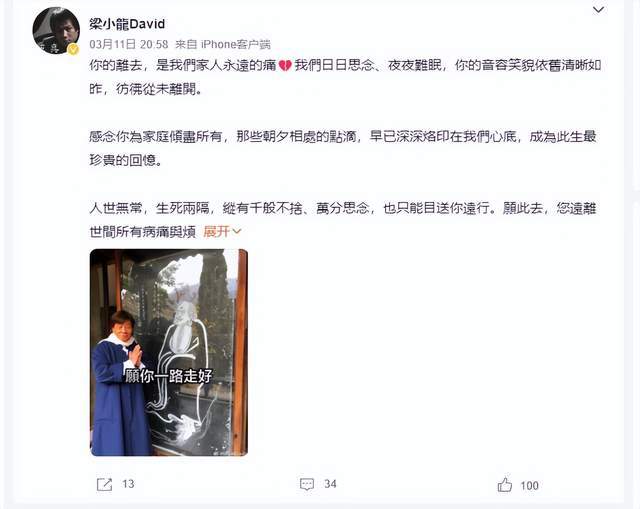
Task: Click the first paragraph beginning 你的離去
Action: point(345,77)
